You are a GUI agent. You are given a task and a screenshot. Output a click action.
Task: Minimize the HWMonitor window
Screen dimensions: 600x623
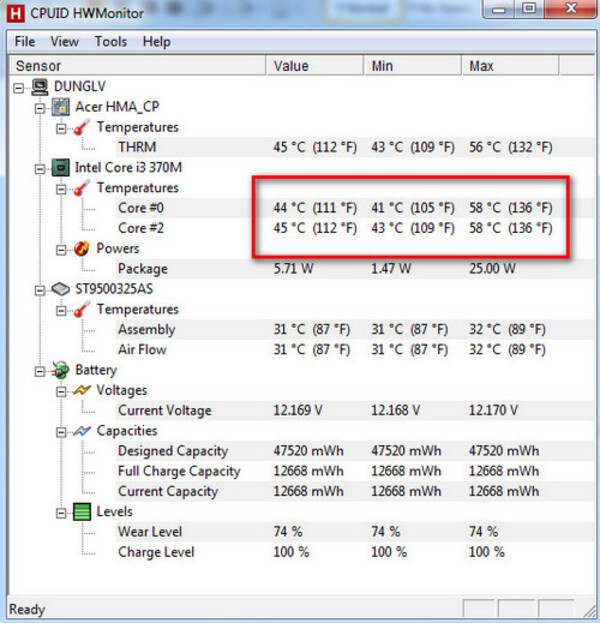499,9
